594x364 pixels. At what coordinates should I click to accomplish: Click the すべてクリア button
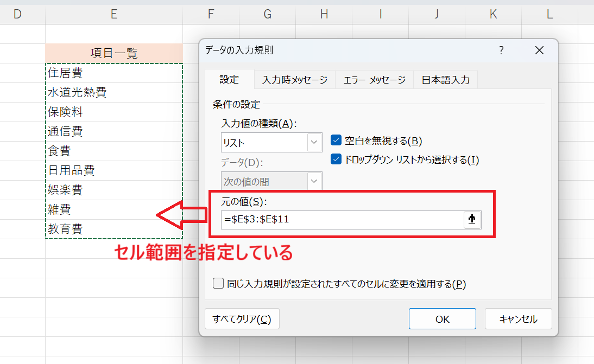click(x=242, y=319)
